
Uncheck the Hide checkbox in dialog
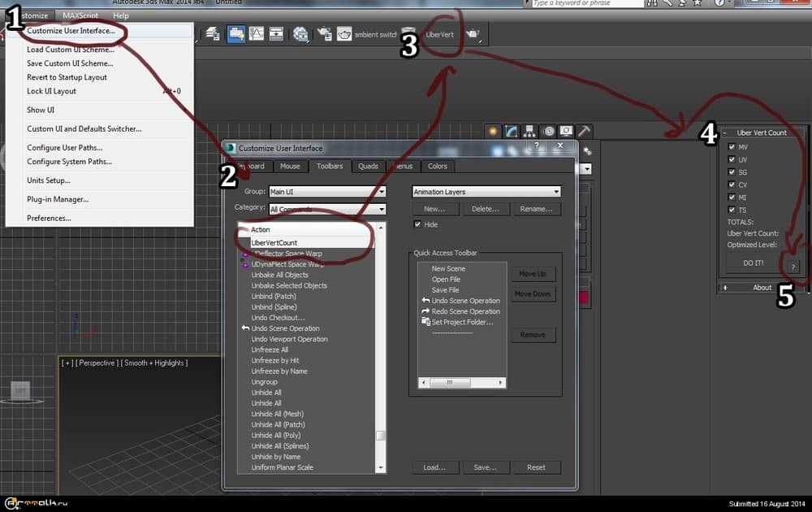pos(417,224)
